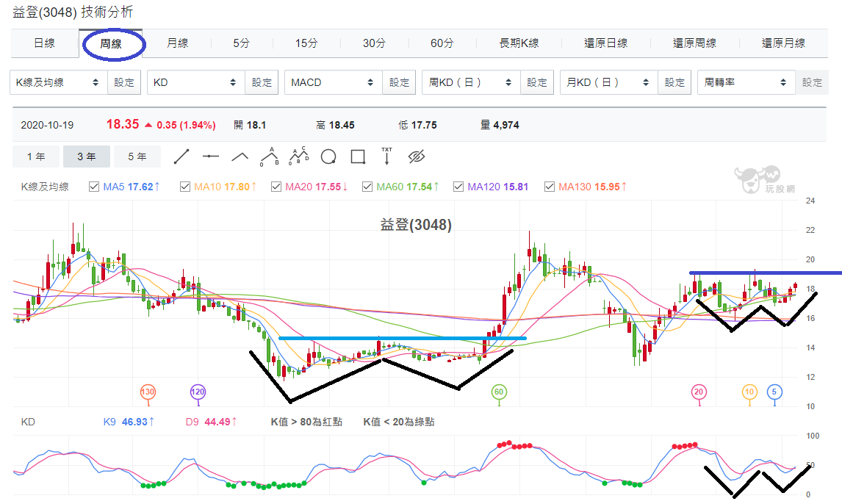Viewport: 842px width, 504px height.
Task: Open the 周轉率 dropdown
Action: tap(746, 83)
